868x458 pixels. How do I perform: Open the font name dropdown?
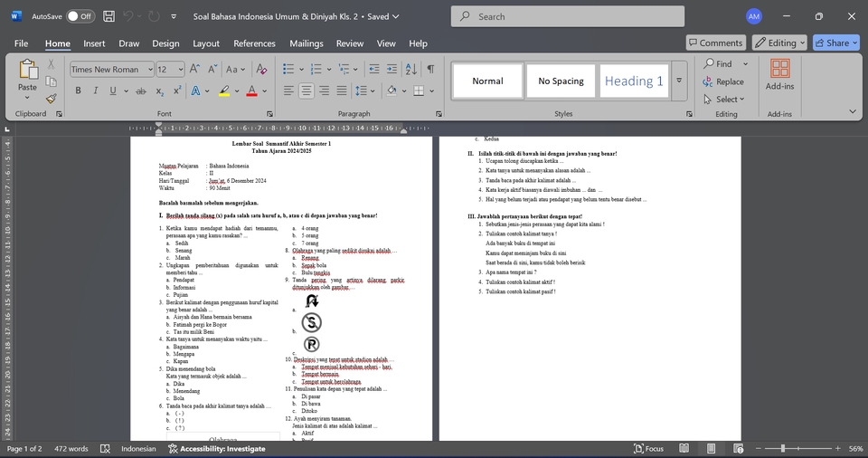150,70
